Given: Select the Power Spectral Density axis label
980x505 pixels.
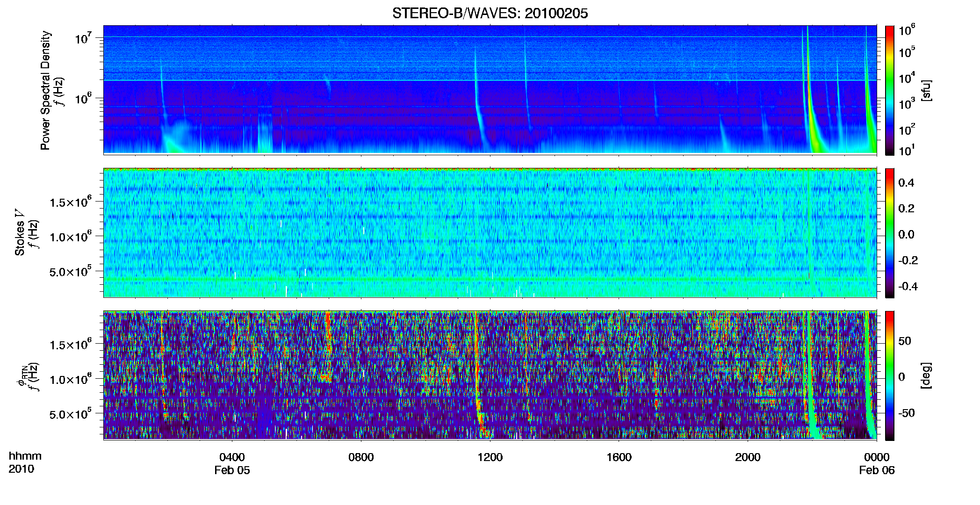Looking at the screenshot, I should click(x=45, y=90).
